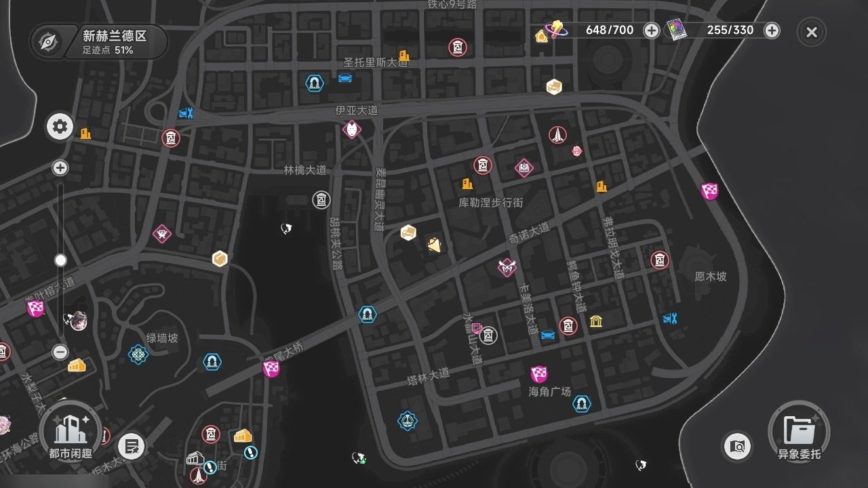868x488 pixels.
Task: Add more to the 255/330 resource
Action: tap(772, 30)
